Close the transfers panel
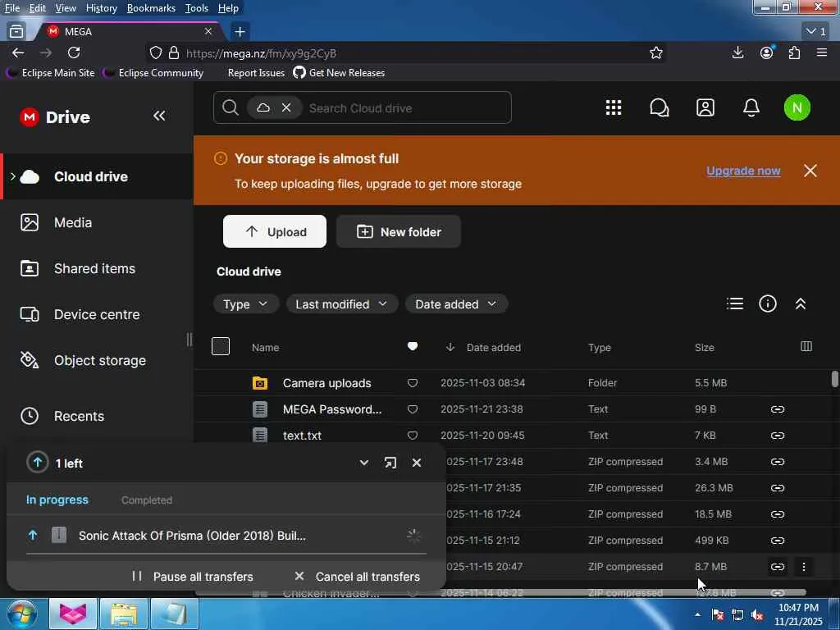Viewport: 840px width, 630px height. click(416, 463)
